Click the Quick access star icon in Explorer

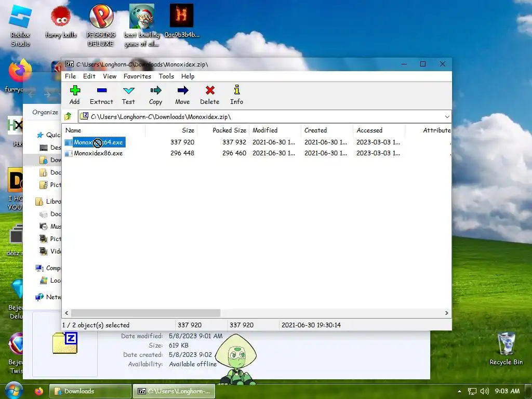[x=40, y=135]
